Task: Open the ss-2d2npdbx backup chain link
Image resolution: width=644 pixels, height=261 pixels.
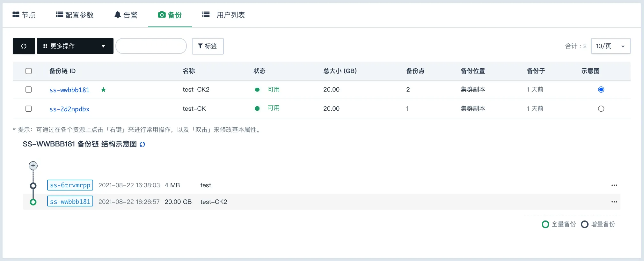Action: pos(70,109)
